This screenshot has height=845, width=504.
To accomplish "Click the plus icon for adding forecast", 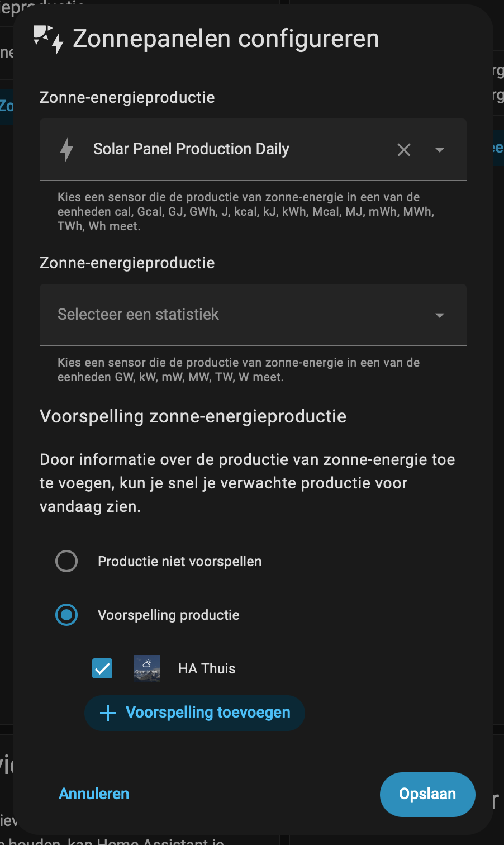I will pos(107,713).
